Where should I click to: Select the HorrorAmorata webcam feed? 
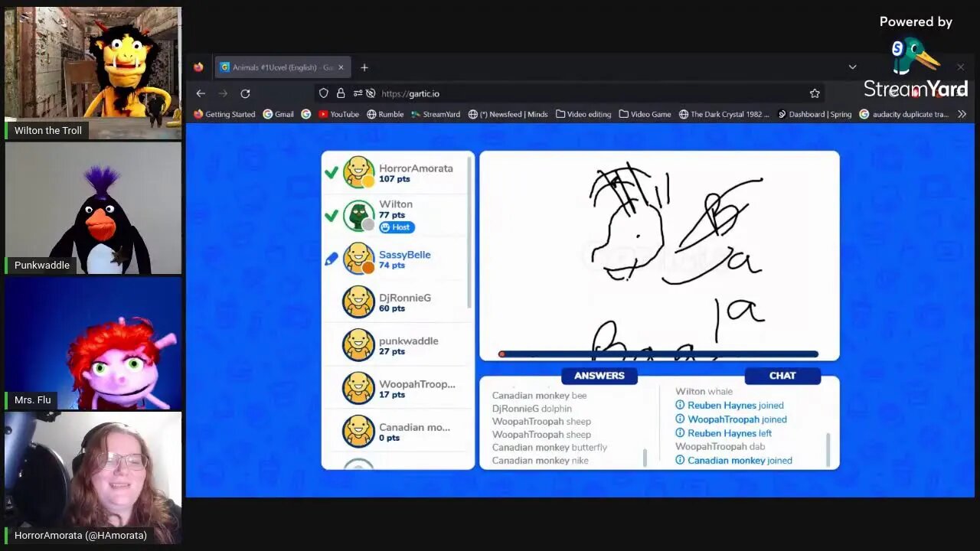[x=93, y=478]
